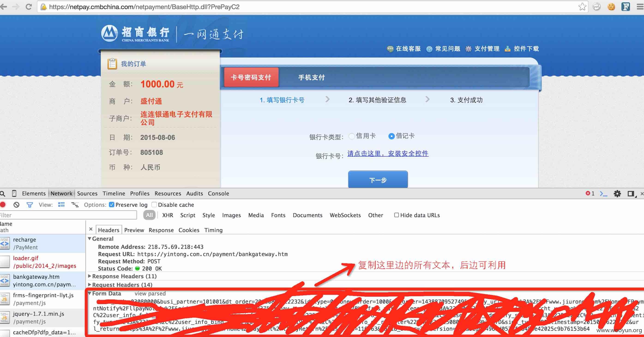Click the sync extension icon in toolbar
Viewport: 644px width, 337px height.
(597, 7)
